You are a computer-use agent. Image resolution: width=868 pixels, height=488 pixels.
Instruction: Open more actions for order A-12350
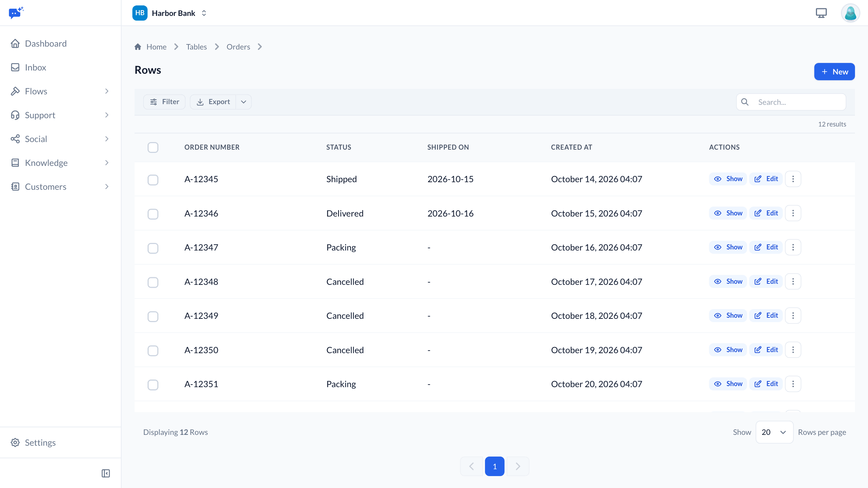click(x=793, y=350)
